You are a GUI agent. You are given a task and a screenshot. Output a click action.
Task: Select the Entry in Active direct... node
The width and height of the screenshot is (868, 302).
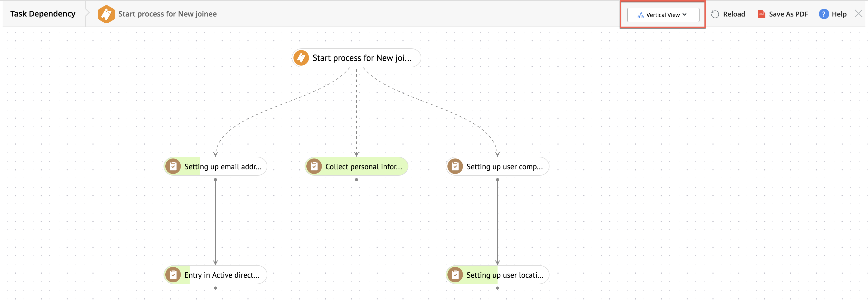point(215,275)
